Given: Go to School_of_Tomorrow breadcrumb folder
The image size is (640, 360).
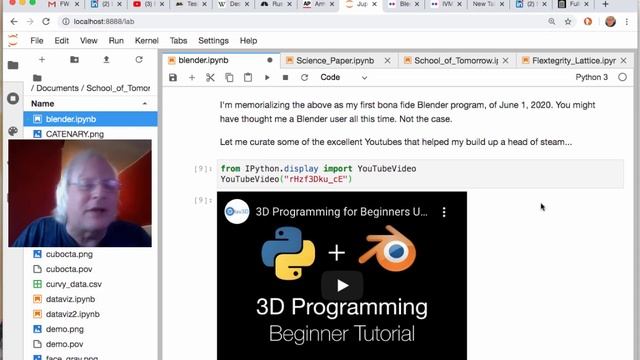Looking at the screenshot, I should point(118,88).
